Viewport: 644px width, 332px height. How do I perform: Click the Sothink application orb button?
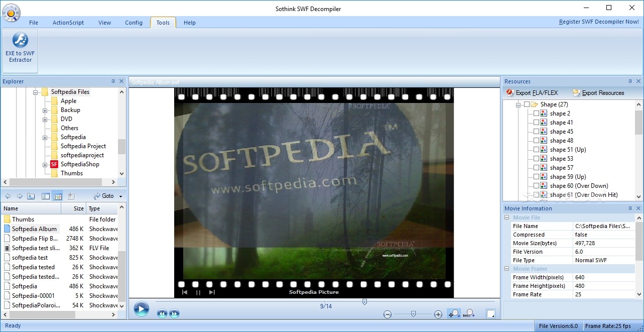[11, 13]
